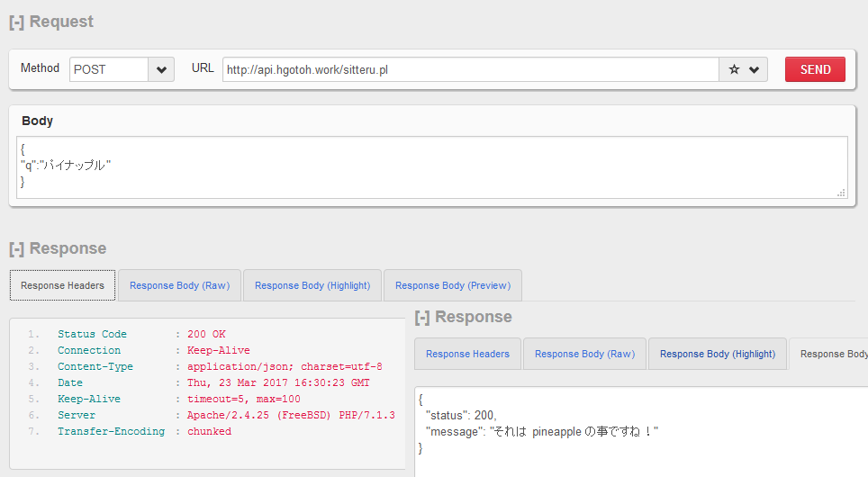Switch to upper Response Body (Raw) tab
The height and width of the screenshot is (477, 868).
179,285
